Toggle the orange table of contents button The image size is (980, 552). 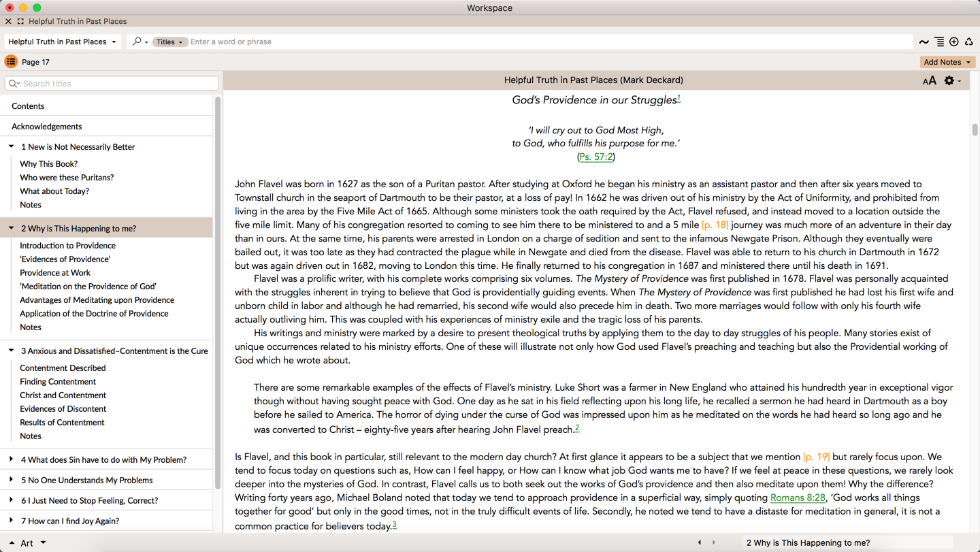(x=11, y=62)
